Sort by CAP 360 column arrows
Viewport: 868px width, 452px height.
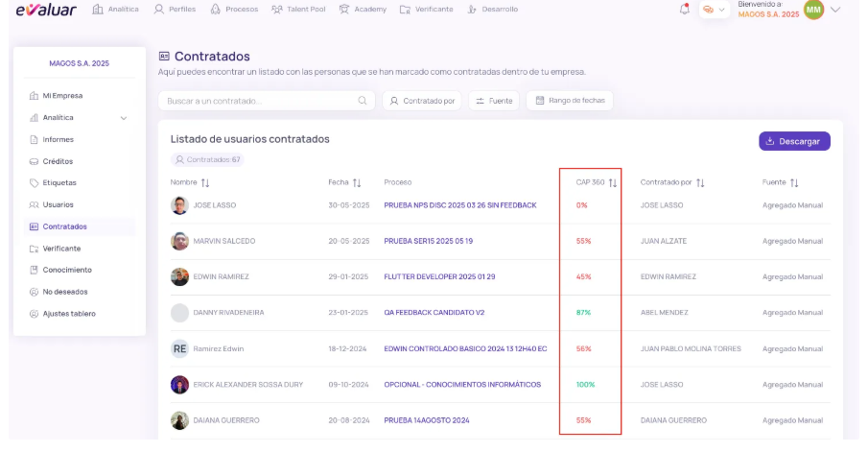(x=613, y=182)
